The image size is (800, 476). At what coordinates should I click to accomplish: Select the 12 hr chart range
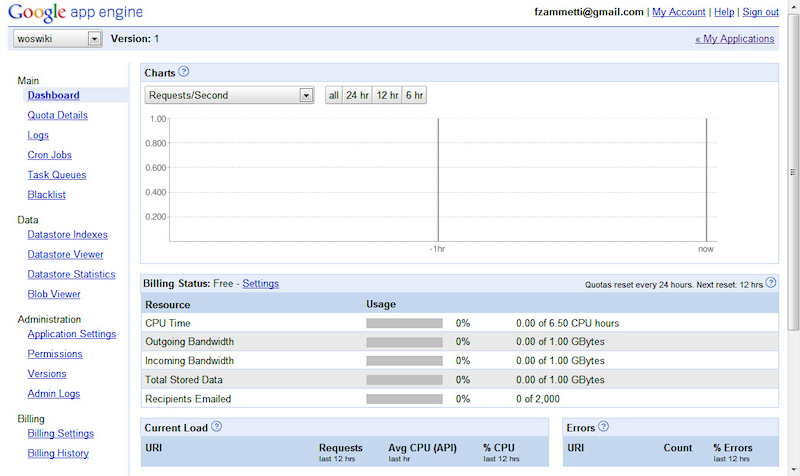tap(387, 95)
